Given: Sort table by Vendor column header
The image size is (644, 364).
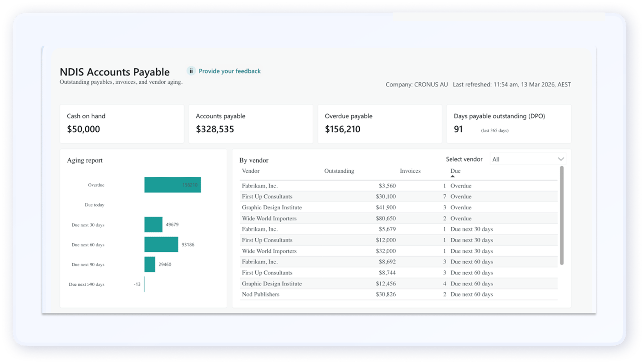Looking at the screenshot, I should [x=251, y=171].
